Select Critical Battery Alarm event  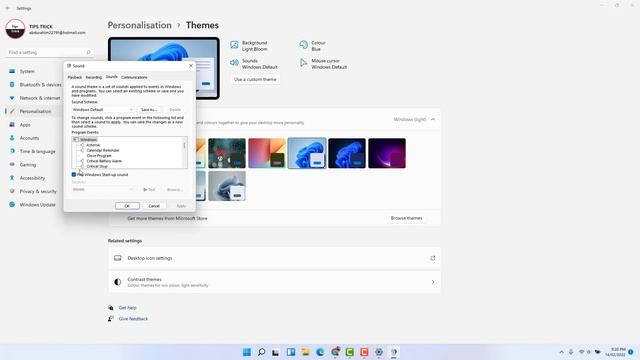coord(104,161)
